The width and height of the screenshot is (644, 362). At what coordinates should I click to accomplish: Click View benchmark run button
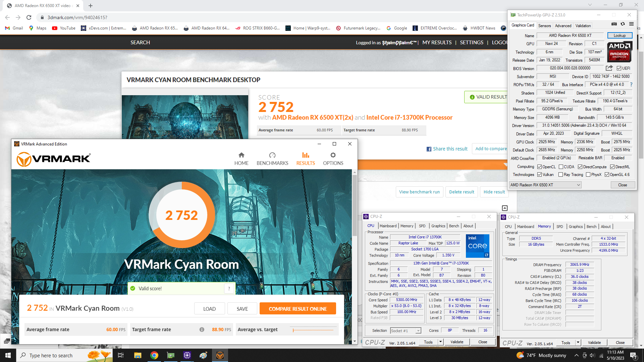click(419, 192)
